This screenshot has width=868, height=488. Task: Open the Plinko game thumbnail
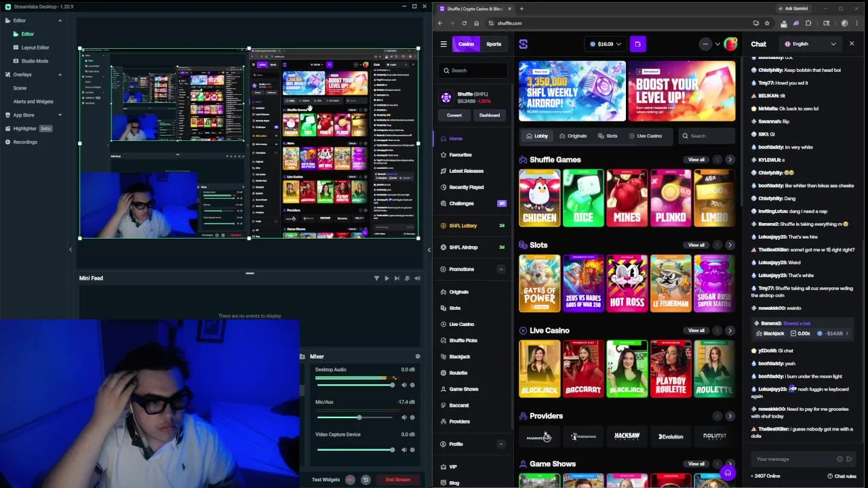click(x=671, y=198)
